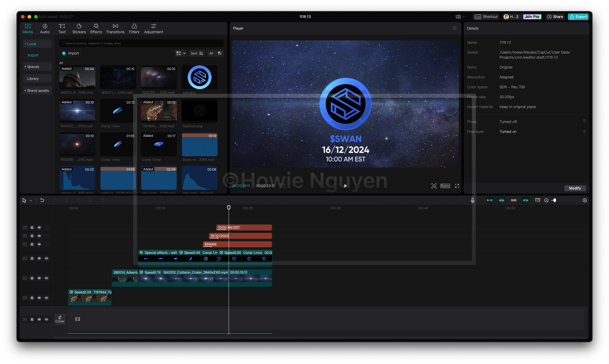609x364 pixels.
Task: Click the Modify button in Details
Action: [575, 188]
